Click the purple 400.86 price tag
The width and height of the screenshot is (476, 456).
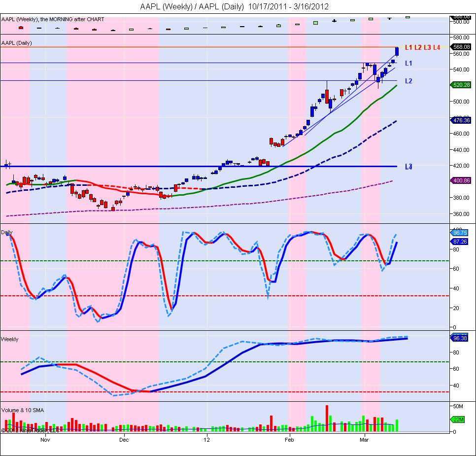click(x=461, y=180)
